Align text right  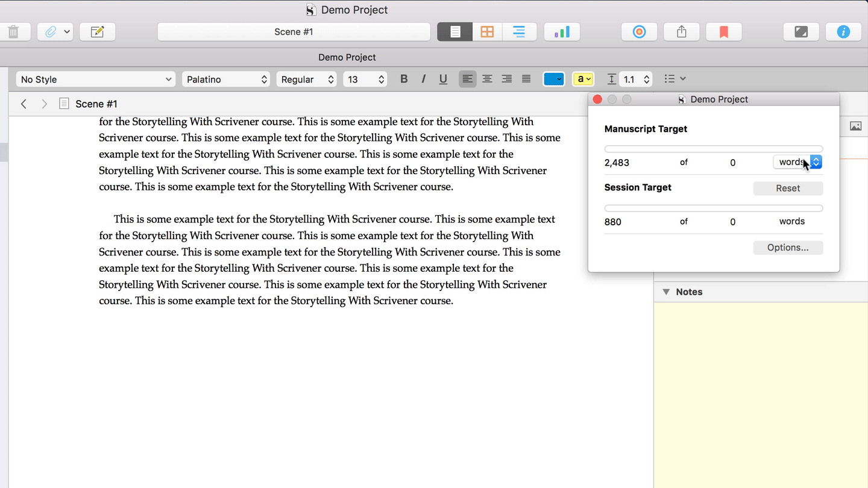pyautogui.click(x=507, y=79)
